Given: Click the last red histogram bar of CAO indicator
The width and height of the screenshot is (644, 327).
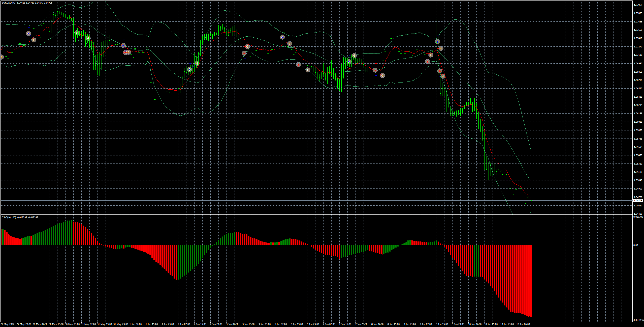Looking at the screenshot, I should click(x=531, y=281).
